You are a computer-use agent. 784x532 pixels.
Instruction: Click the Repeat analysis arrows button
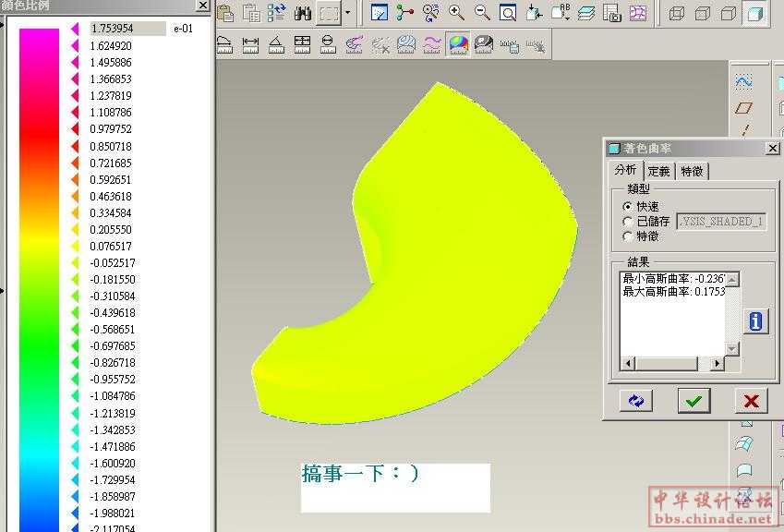pos(636,401)
